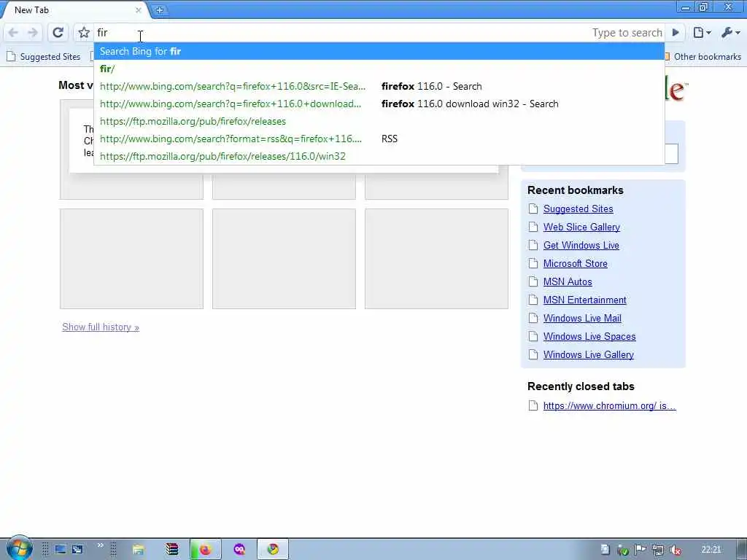The image size is (747, 560).
Task: Open the clock showing 22:21
Action: pos(711,550)
